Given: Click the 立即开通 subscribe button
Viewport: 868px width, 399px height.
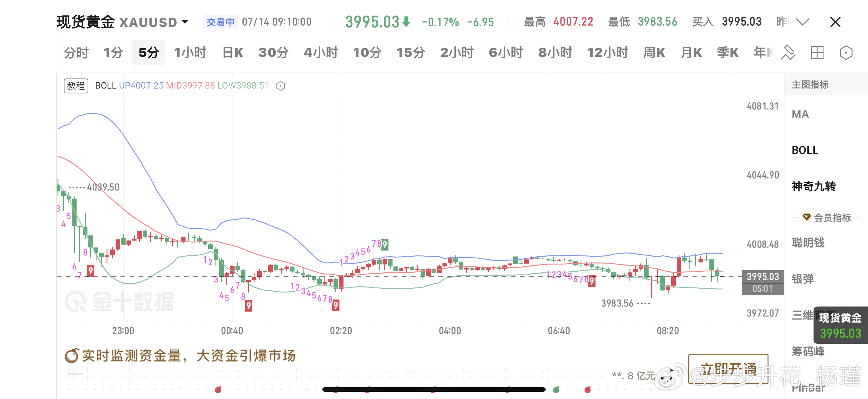Looking at the screenshot, I should pyautogui.click(x=728, y=369).
